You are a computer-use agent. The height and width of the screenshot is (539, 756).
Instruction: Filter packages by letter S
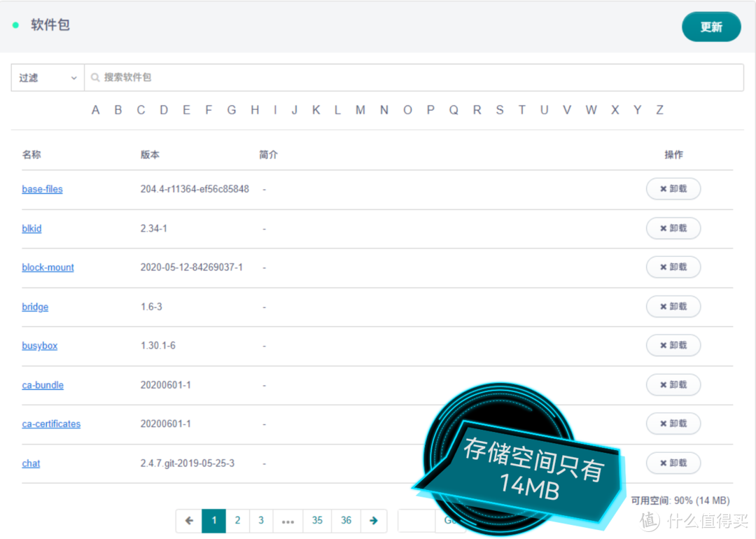click(500, 110)
